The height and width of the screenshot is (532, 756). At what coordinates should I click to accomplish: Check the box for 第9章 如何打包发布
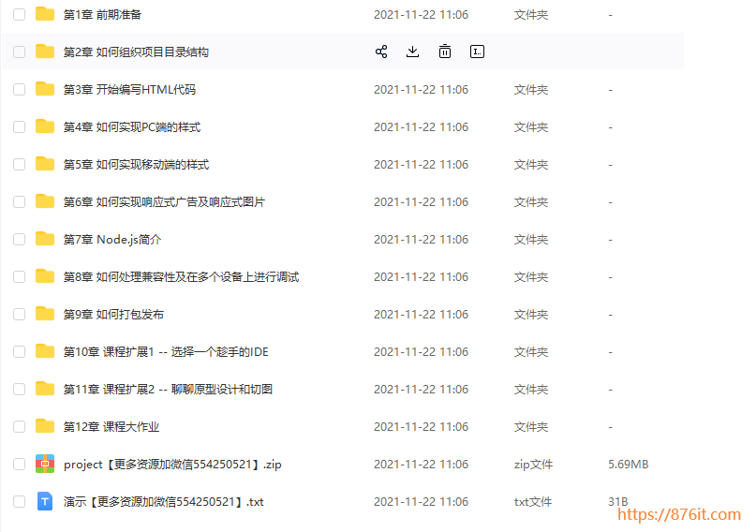tap(20, 314)
